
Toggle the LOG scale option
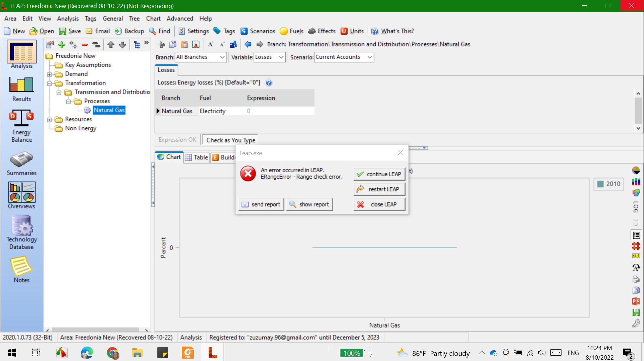[636, 207]
